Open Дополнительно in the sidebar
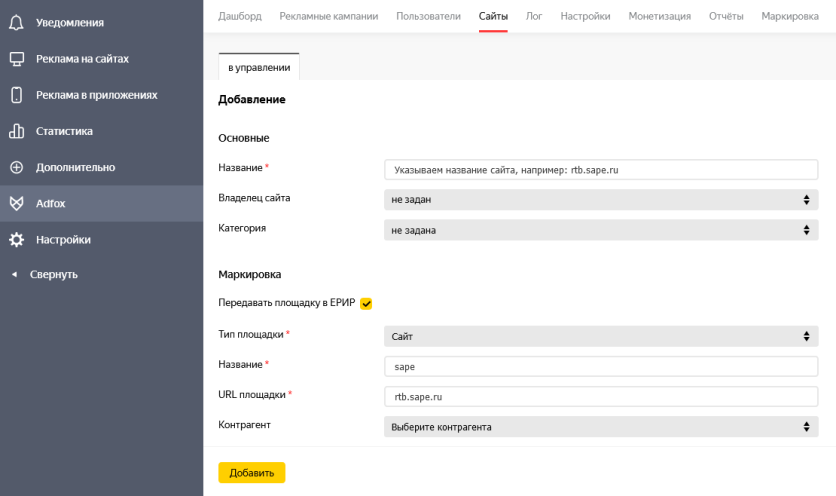This screenshot has height=496, width=836. pos(101,167)
